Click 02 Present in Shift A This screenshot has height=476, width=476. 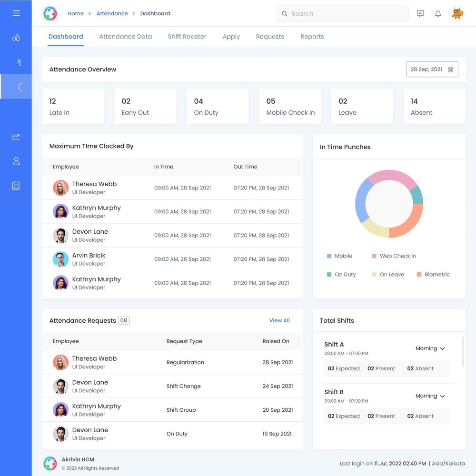pyautogui.click(x=381, y=368)
